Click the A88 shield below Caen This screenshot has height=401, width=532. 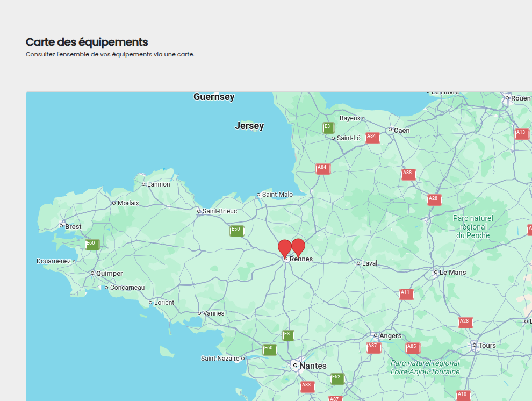407,174
